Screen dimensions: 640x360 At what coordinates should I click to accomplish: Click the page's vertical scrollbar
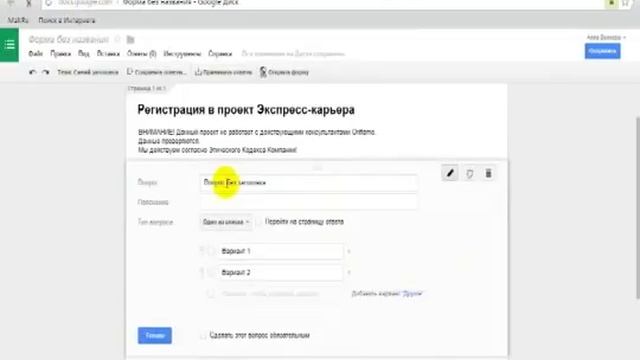click(637, 208)
